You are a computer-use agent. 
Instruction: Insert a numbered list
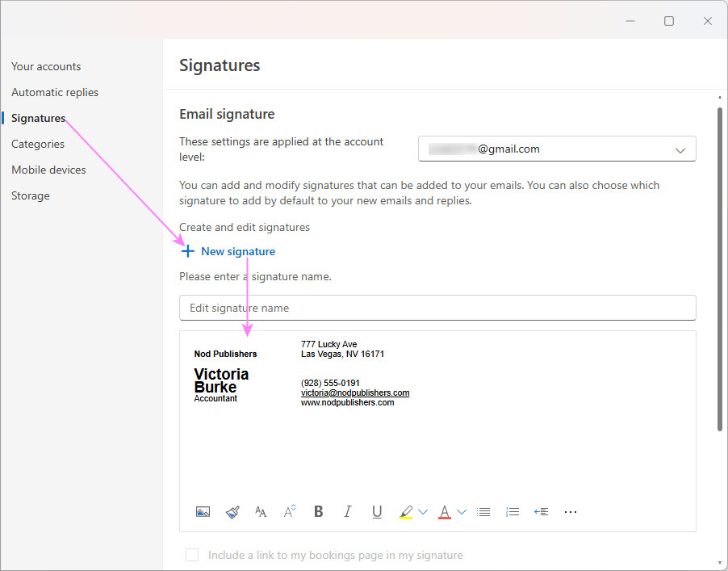[513, 512]
